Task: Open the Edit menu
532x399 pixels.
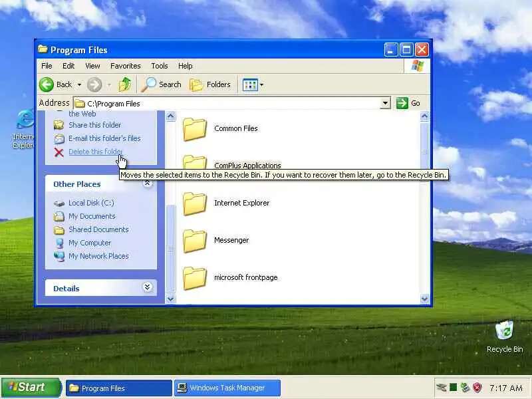Action: click(x=68, y=66)
